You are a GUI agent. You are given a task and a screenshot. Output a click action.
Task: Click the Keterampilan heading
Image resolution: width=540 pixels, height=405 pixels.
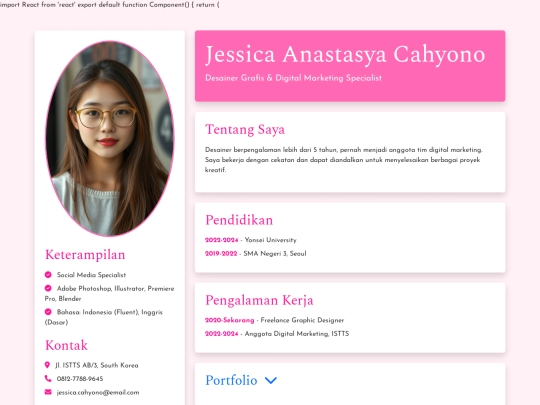click(85, 255)
